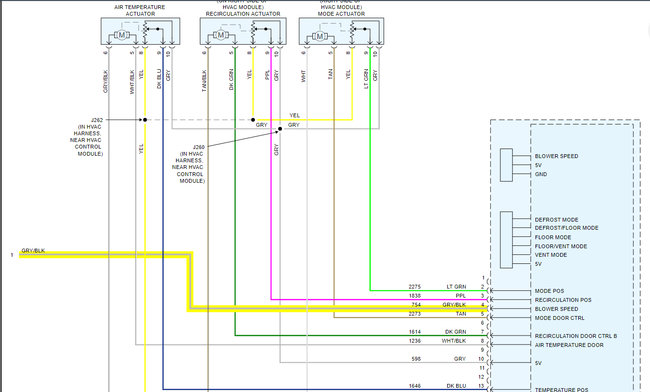Click the 'FLOOR/VENT MODE' label

pyautogui.click(x=561, y=246)
